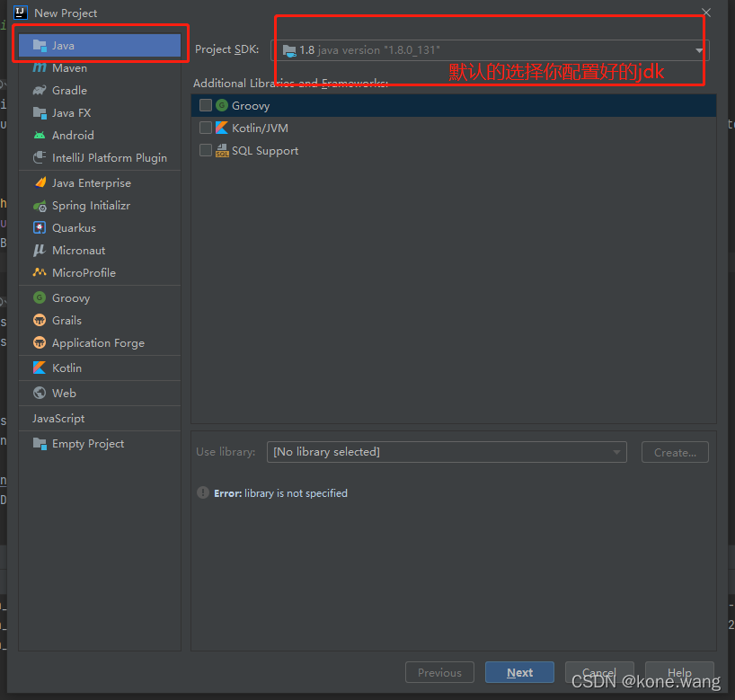
Task: Click the 'Application Forge' label text
Action: 99,343
